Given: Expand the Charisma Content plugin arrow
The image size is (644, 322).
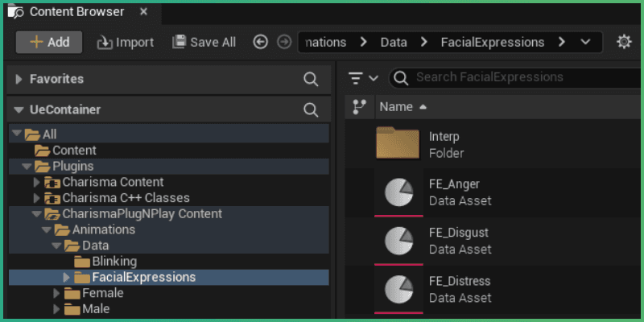Looking at the screenshot, I should (x=36, y=182).
